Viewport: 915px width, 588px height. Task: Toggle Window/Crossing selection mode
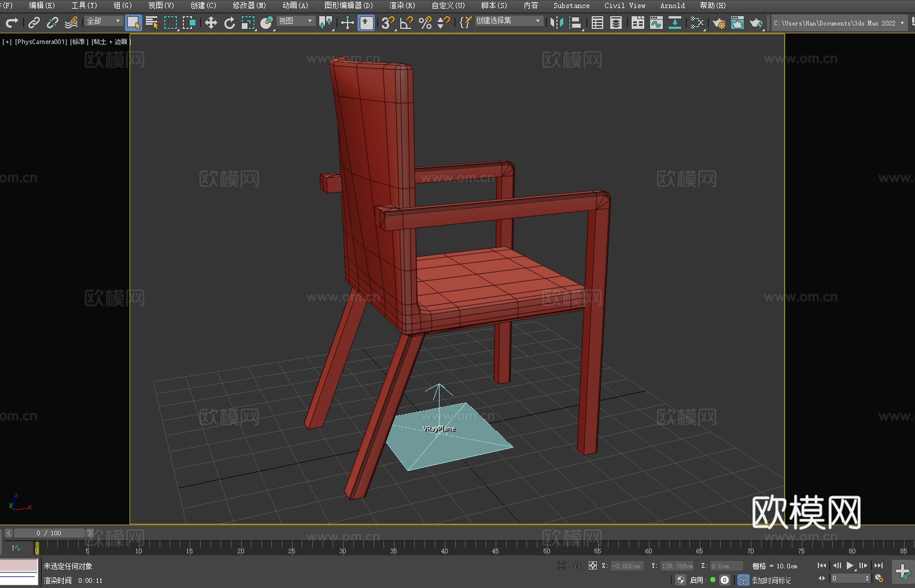coord(189,23)
